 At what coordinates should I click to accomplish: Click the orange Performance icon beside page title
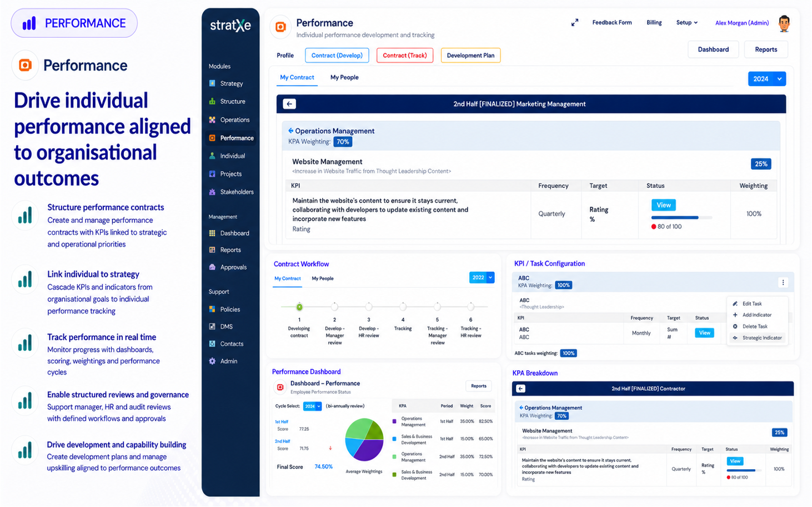[280, 27]
